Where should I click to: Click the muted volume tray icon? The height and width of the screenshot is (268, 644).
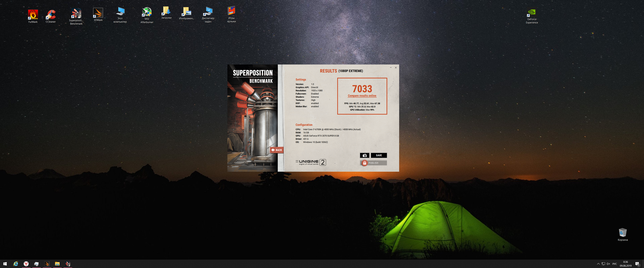608,264
